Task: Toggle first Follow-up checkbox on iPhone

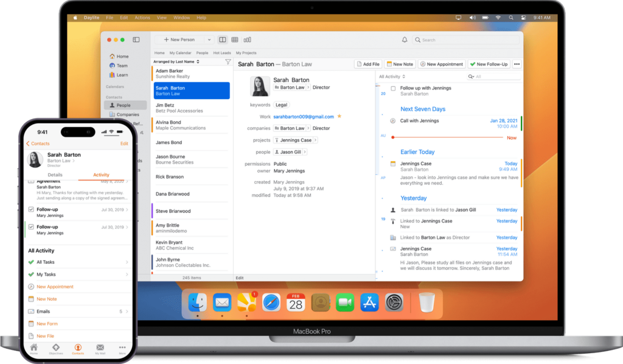Action: [31, 210]
